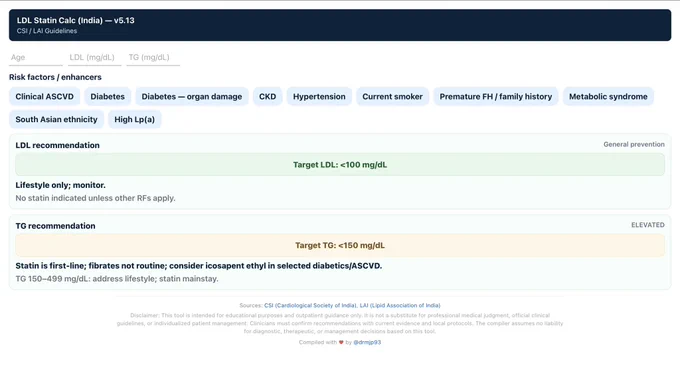The height and width of the screenshot is (377, 680).
Task: Click the red heart icon in footer
Action: [x=341, y=342]
